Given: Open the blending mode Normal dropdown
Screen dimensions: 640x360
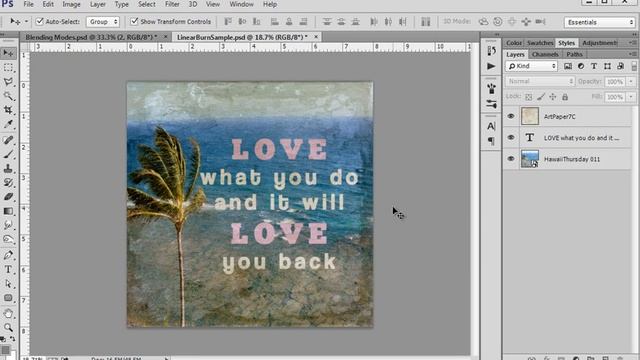Looking at the screenshot, I should [x=540, y=81].
